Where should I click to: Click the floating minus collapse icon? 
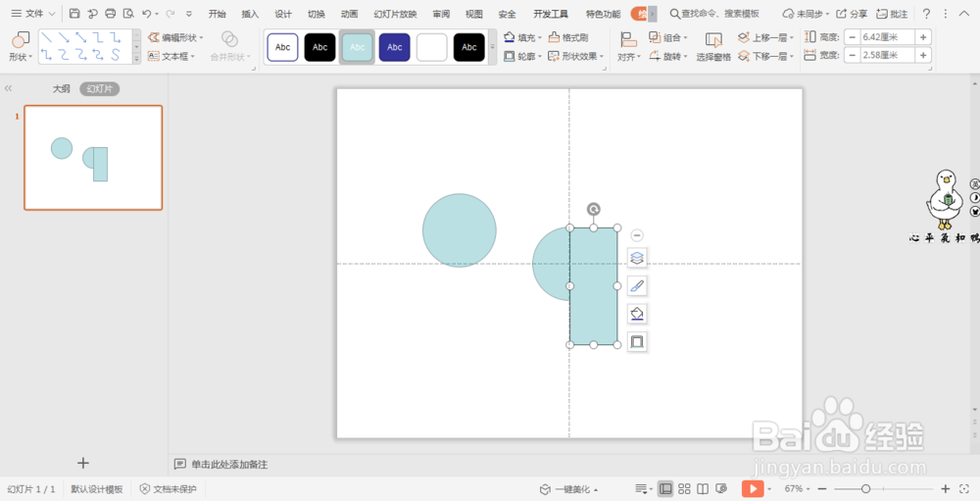coord(637,235)
